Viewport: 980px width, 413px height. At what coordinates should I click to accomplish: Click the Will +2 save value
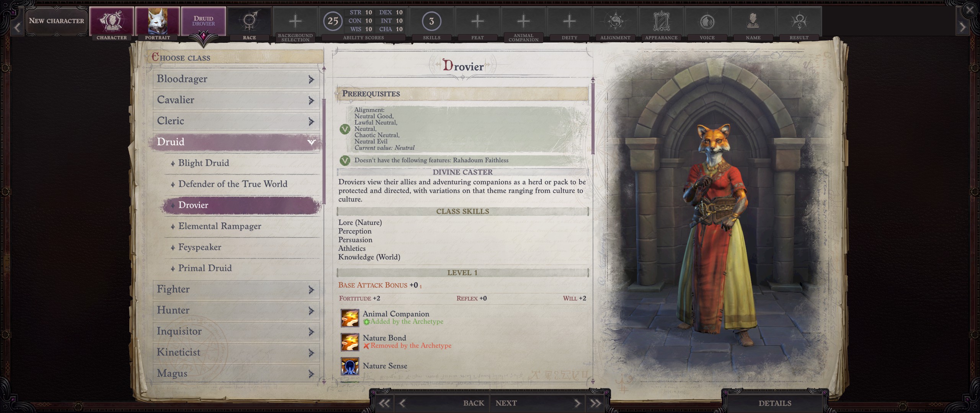pos(574,298)
